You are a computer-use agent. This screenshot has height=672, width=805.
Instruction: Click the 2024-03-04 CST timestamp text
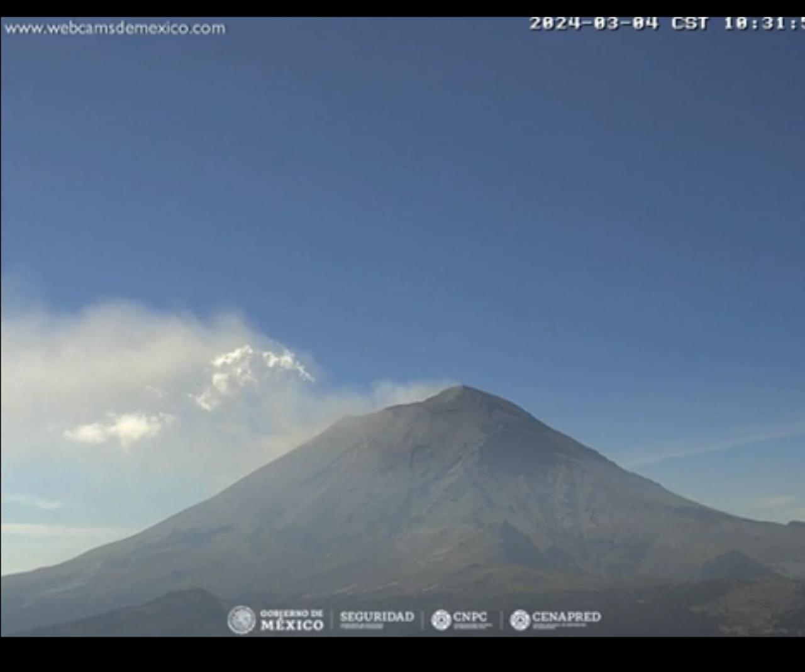pos(667,23)
